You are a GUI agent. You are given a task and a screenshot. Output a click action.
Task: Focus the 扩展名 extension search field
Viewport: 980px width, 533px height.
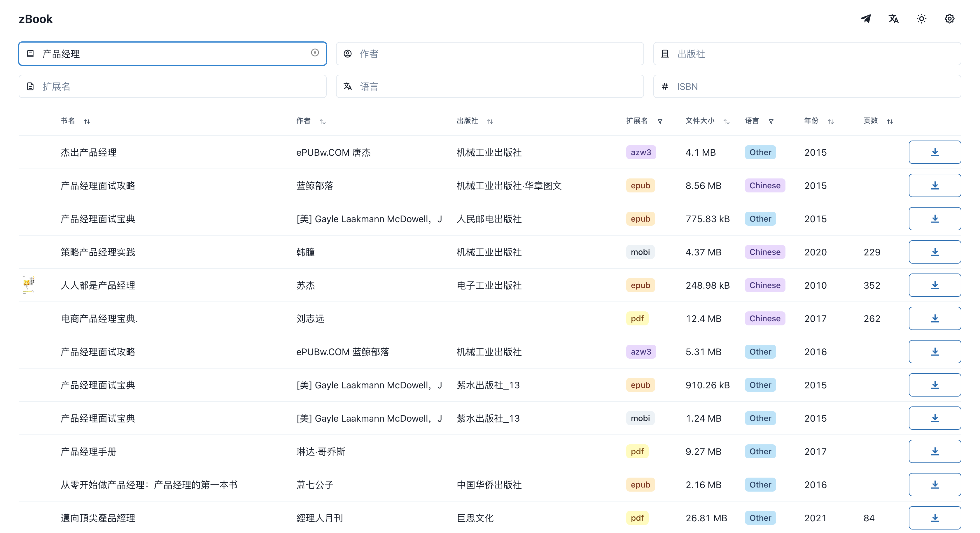click(x=172, y=86)
